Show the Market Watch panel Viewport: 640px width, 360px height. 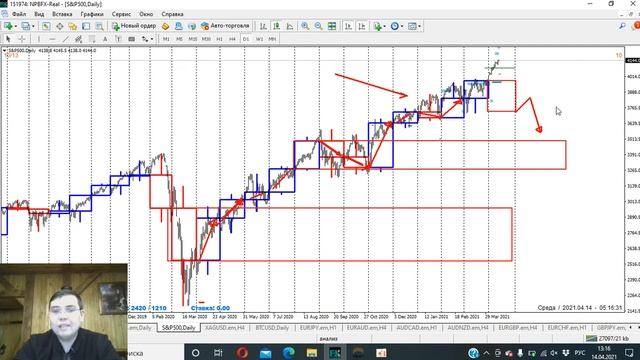point(46,26)
